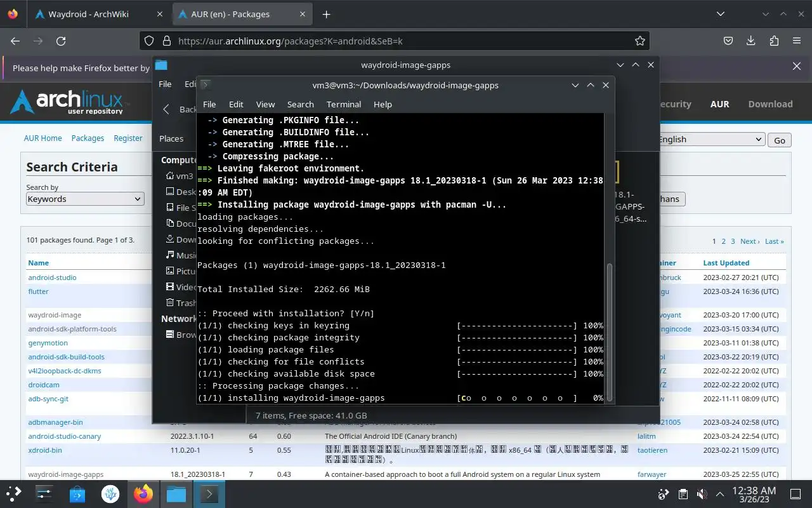Image resolution: width=812 pixels, height=508 pixels.
Task: Sort by the Name column header
Action: (38, 263)
